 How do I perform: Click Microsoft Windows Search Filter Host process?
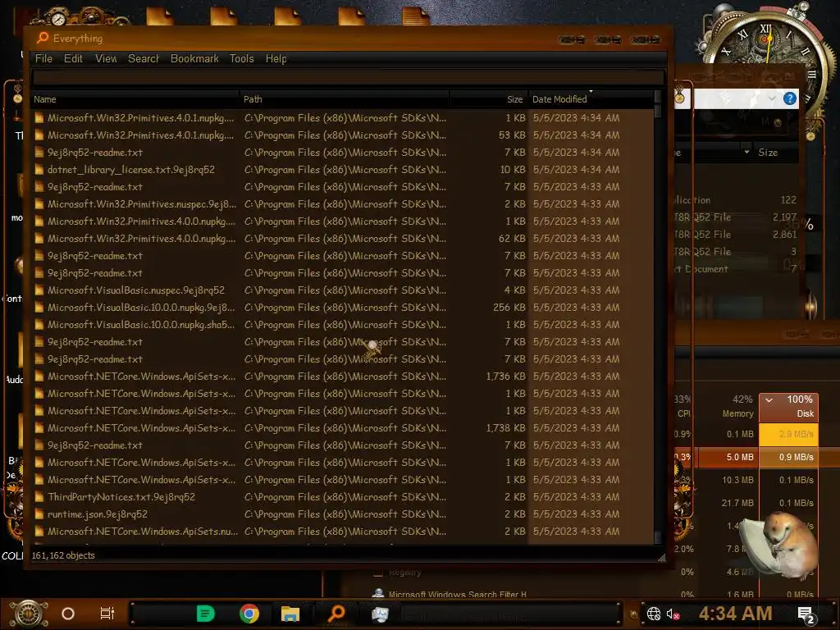pos(457,594)
